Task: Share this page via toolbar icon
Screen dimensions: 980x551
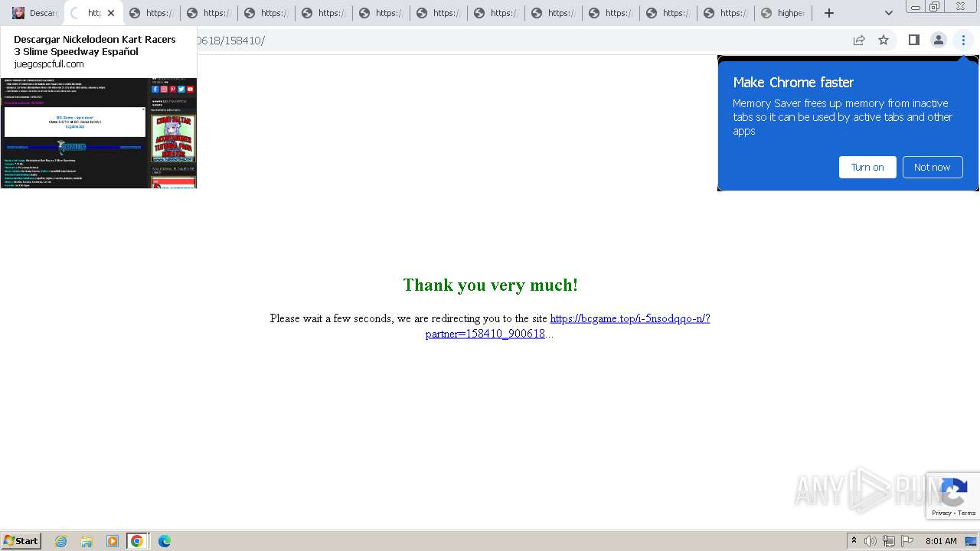Action: 859,41
